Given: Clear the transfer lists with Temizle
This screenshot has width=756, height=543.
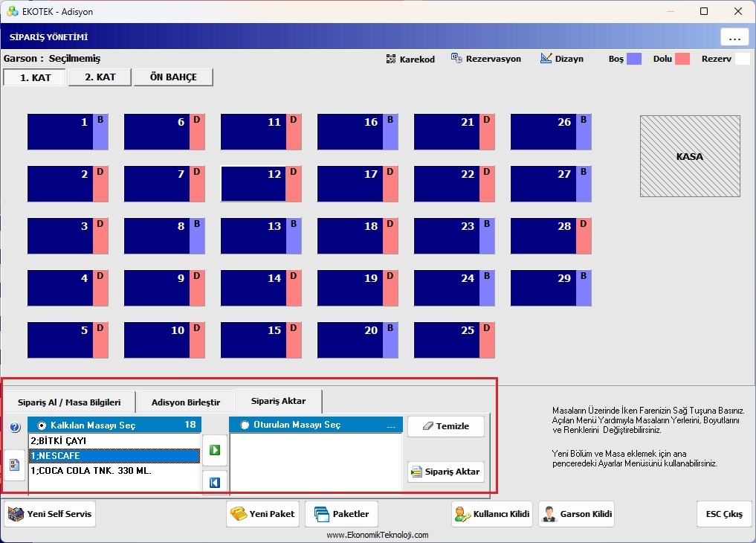Looking at the screenshot, I should point(446,426).
